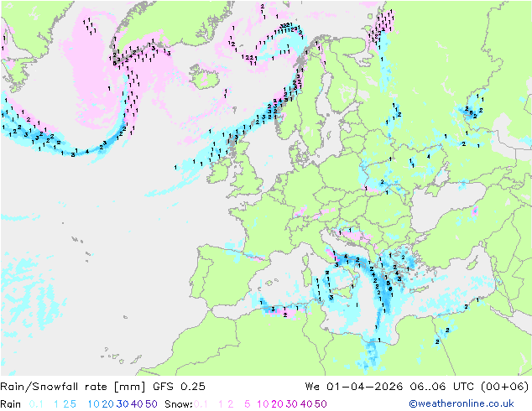Click the '06..06 UTC' time text

[x=441, y=387]
